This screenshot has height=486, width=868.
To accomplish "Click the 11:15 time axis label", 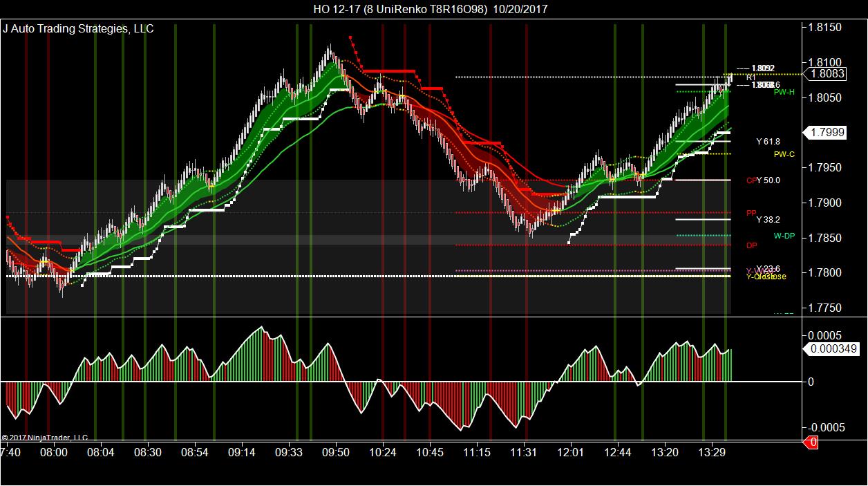I will (477, 453).
